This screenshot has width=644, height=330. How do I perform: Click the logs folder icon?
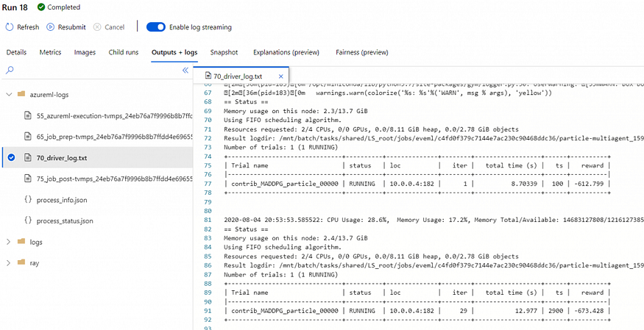pos(22,242)
